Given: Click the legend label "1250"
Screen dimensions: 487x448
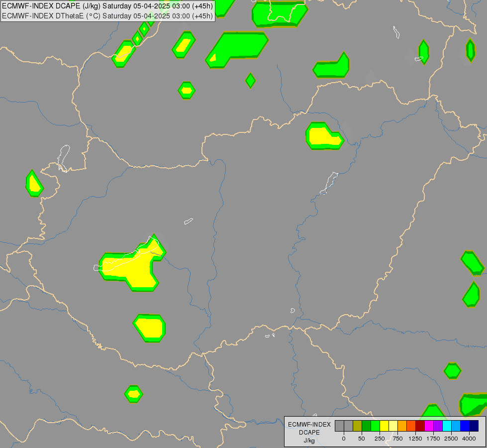Looking at the screenshot, I should coord(415,439).
